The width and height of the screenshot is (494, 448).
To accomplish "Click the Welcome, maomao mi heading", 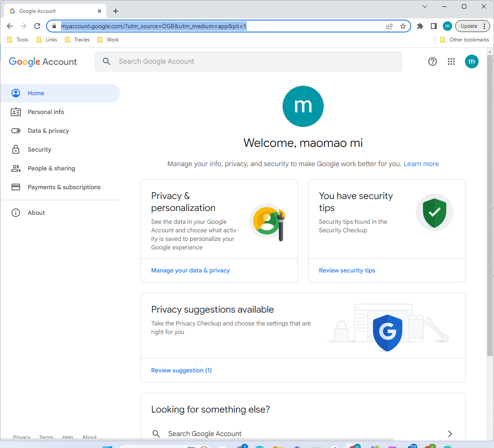I will click(x=303, y=143).
